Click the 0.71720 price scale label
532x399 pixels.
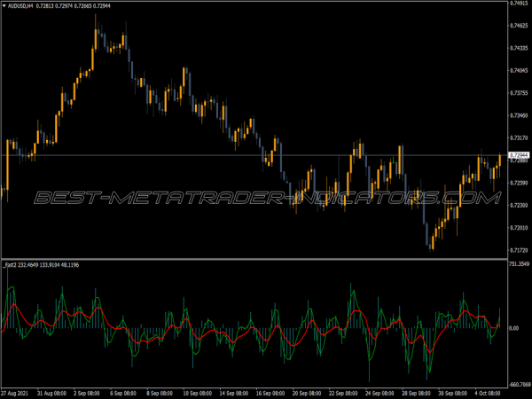(519, 251)
